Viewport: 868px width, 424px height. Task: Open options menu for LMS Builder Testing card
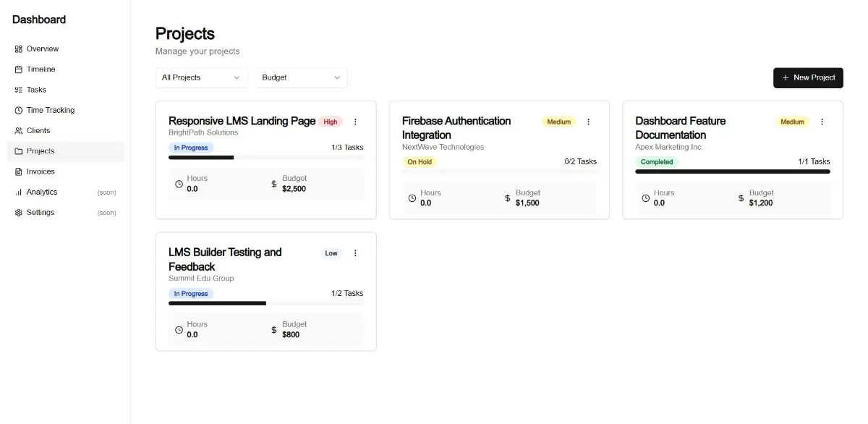[x=355, y=253]
